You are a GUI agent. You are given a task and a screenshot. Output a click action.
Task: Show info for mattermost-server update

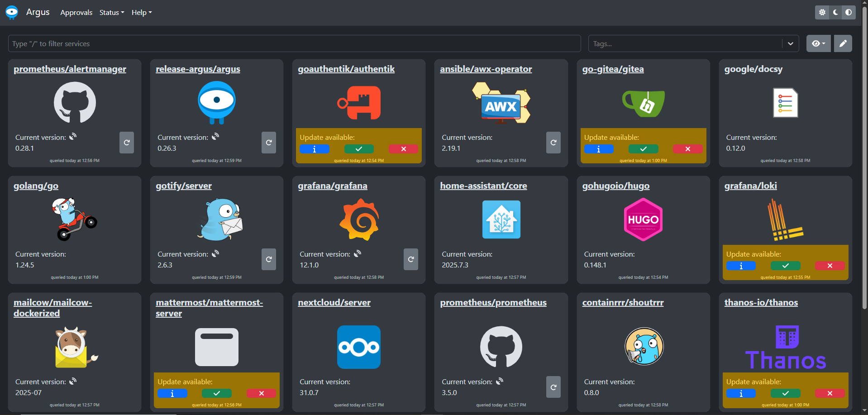[172, 393]
